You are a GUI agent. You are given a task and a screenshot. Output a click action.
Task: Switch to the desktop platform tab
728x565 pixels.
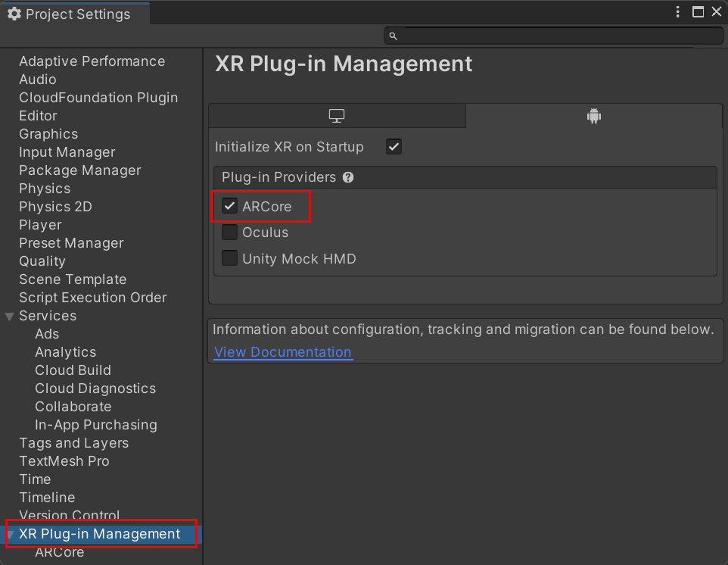[x=337, y=116]
